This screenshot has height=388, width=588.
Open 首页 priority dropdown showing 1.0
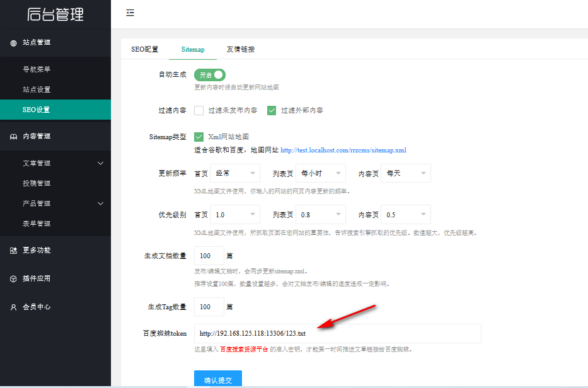[235, 215]
